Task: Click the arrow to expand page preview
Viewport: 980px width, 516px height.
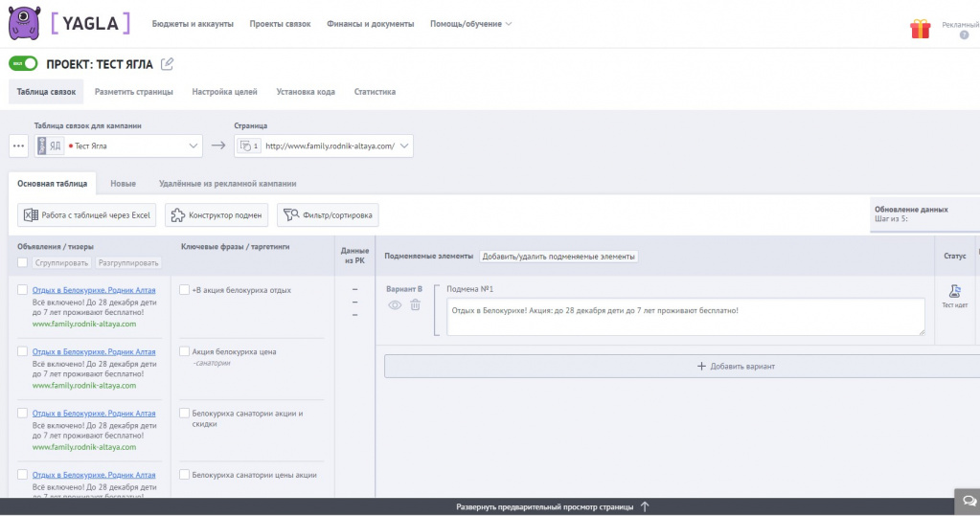Action: pos(645,506)
